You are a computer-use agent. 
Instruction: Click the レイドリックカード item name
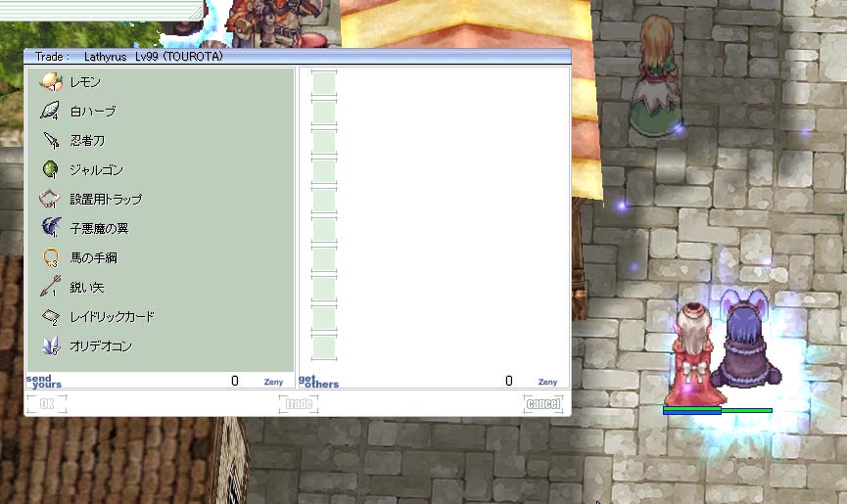(x=112, y=317)
